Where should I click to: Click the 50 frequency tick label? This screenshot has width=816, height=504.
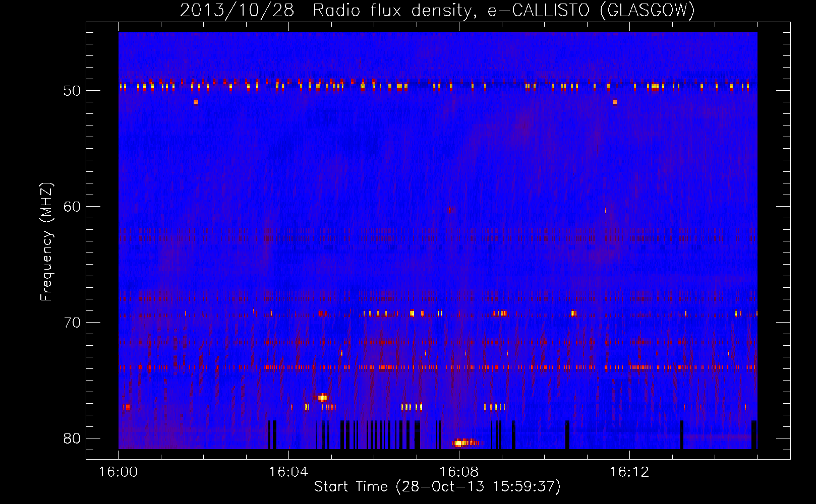pos(72,91)
